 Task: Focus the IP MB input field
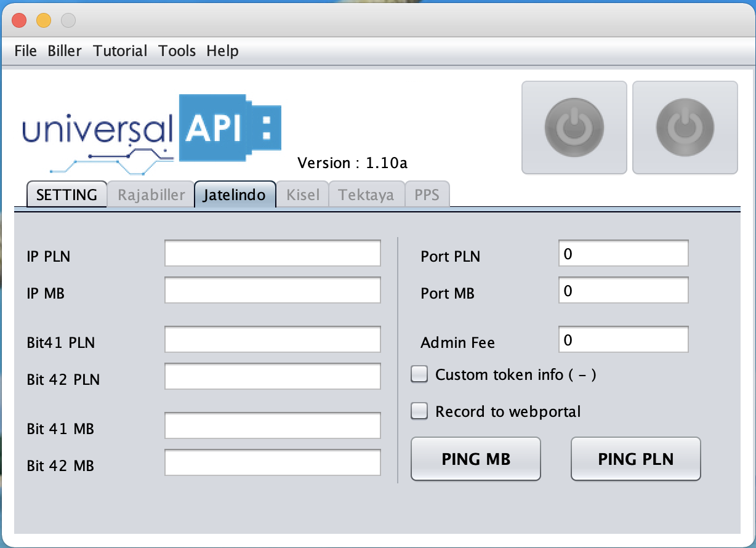click(x=273, y=291)
